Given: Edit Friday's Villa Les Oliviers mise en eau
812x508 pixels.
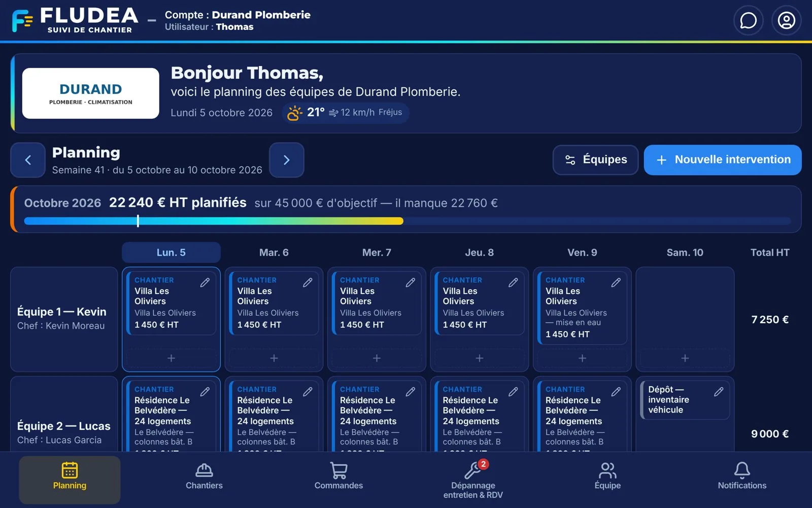Looking at the screenshot, I should (x=616, y=282).
